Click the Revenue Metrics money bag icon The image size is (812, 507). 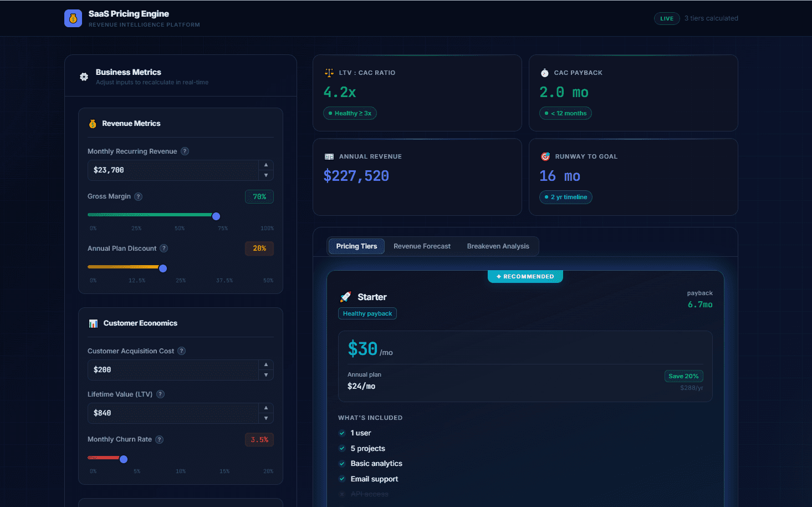click(93, 124)
